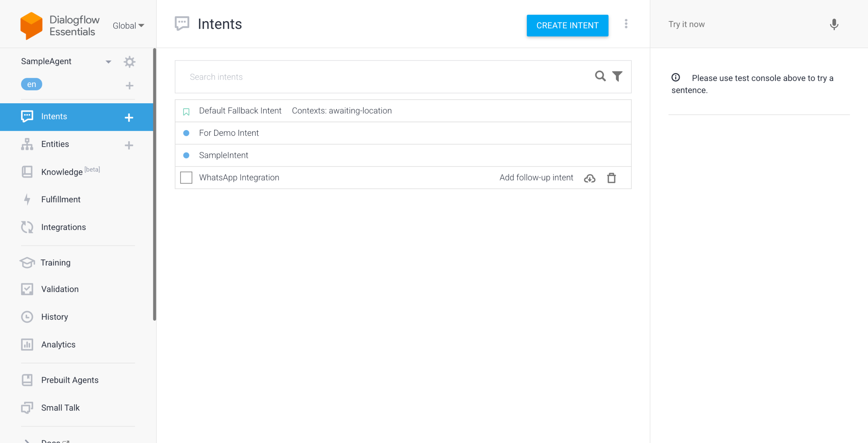
Task: Click the agent settings gear icon
Action: 129,62
